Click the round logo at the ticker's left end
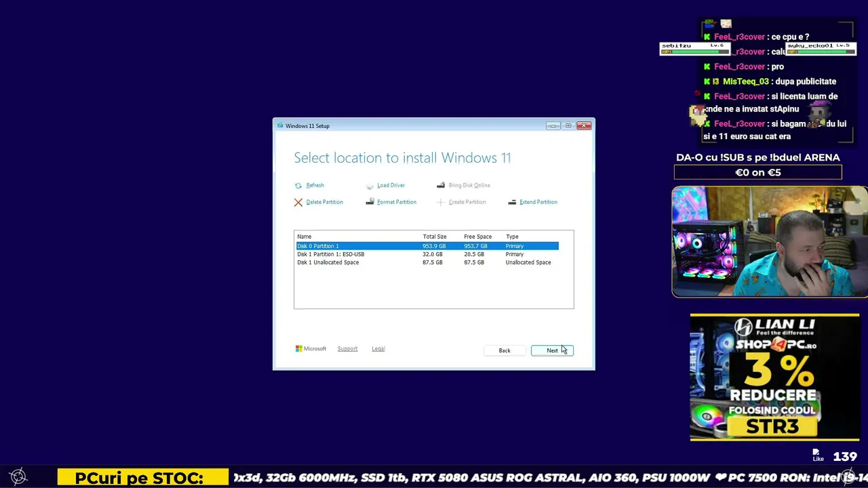Viewport: 868px width, 488px height. (18, 476)
